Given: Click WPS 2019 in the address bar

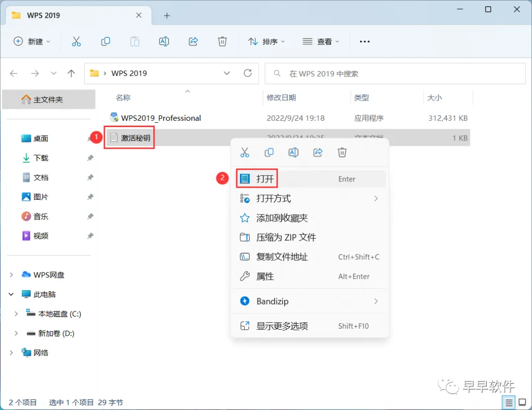Looking at the screenshot, I should coord(129,73).
